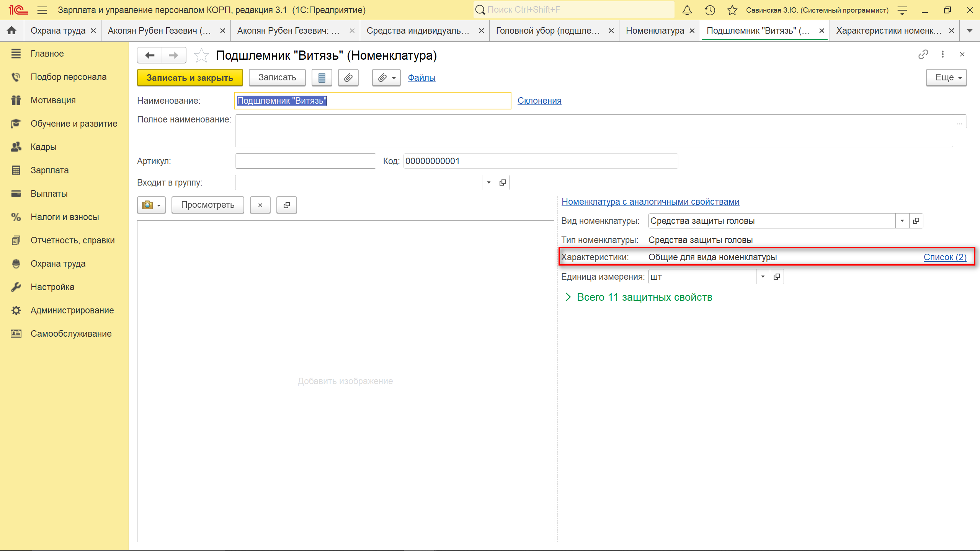
Task: Open the Единица измерения dropdown arrow
Action: [763, 277]
